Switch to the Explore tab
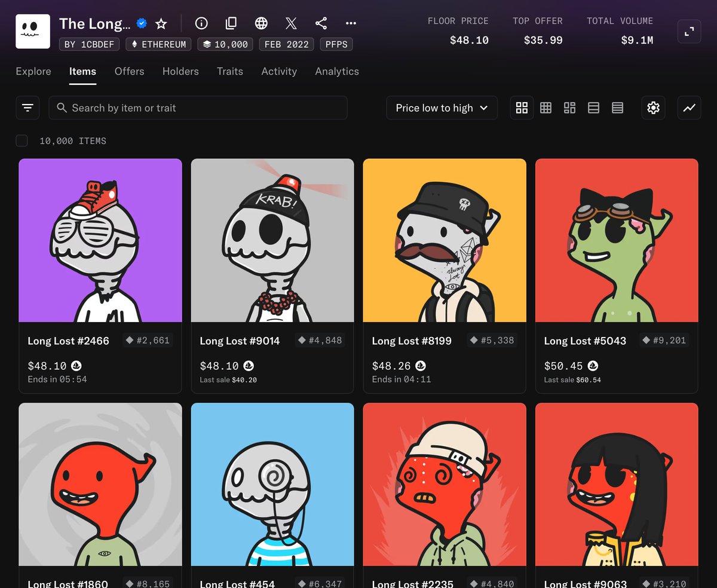This screenshot has height=588, width=717. coord(33,71)
